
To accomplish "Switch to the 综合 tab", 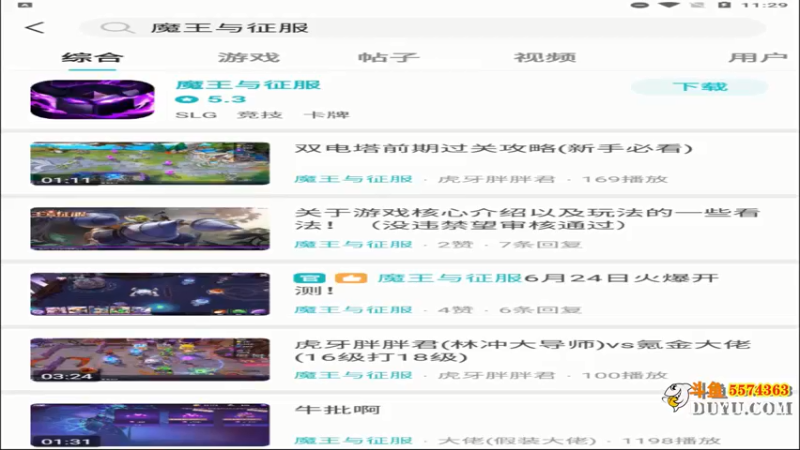I will tap(92, 57).
